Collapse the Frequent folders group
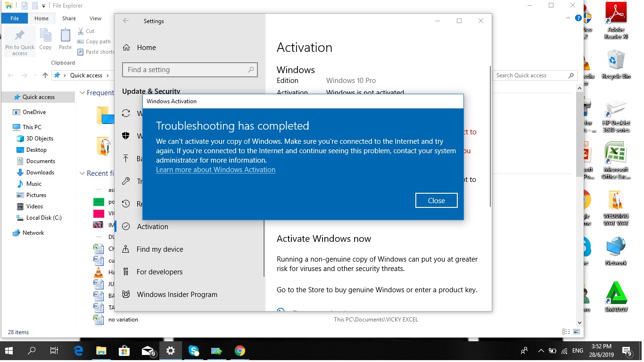Viewport: 644px width, 362px height. [x=82, y=93]
